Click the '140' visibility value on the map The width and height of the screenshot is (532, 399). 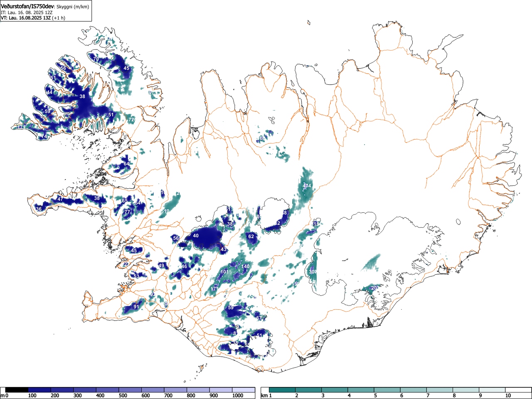[246, 266]
